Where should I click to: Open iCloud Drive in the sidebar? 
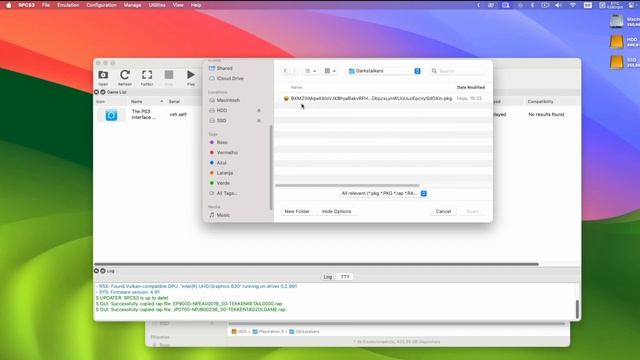[x=230, y=78]
